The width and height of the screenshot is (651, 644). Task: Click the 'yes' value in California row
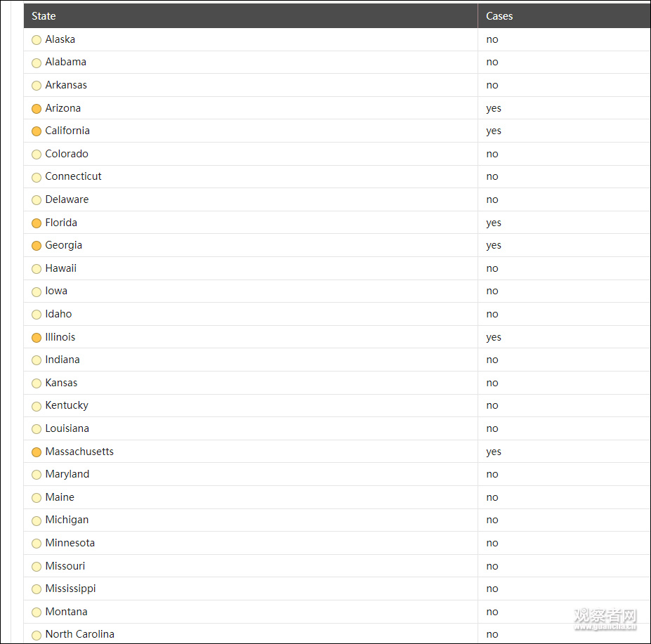tap(494, 131)
